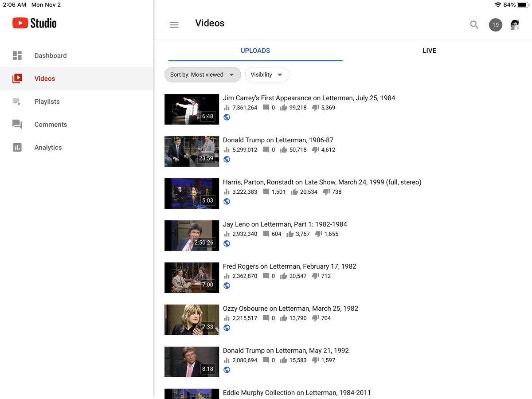Open the Sort by: Most viewed dropdown
The image size is (532, 399).
click(x=203, y=74)
